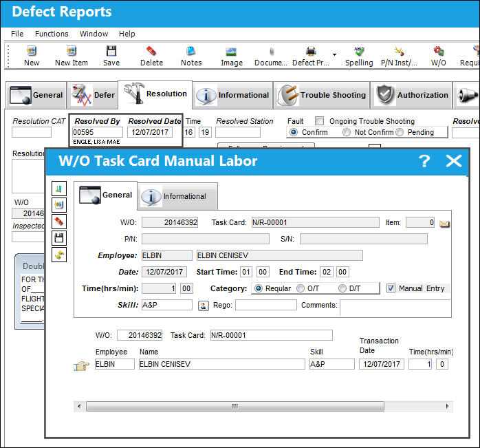Click the End Time hours field
Viewport: 480px width, 448px height.
coord(327,272)
